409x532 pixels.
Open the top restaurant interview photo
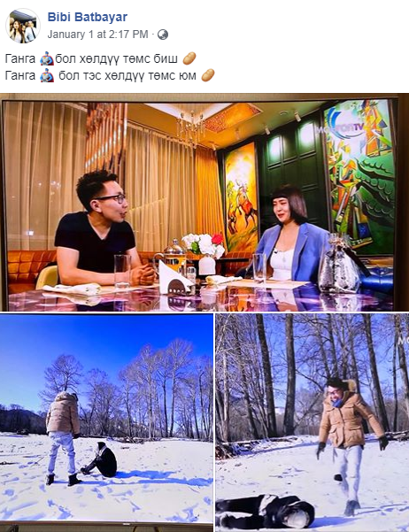tap(204, 202)
